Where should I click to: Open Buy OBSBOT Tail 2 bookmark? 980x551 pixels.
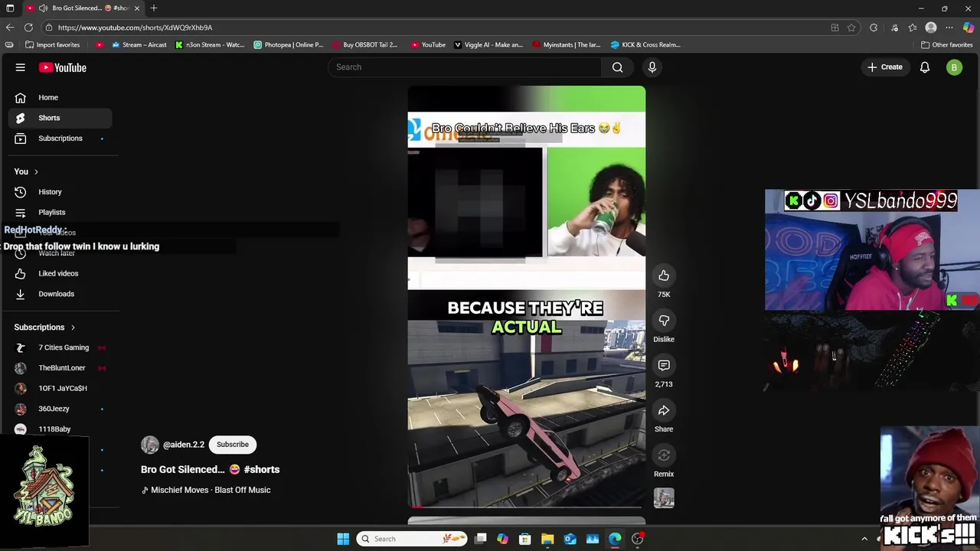click(x=365, y=44)
